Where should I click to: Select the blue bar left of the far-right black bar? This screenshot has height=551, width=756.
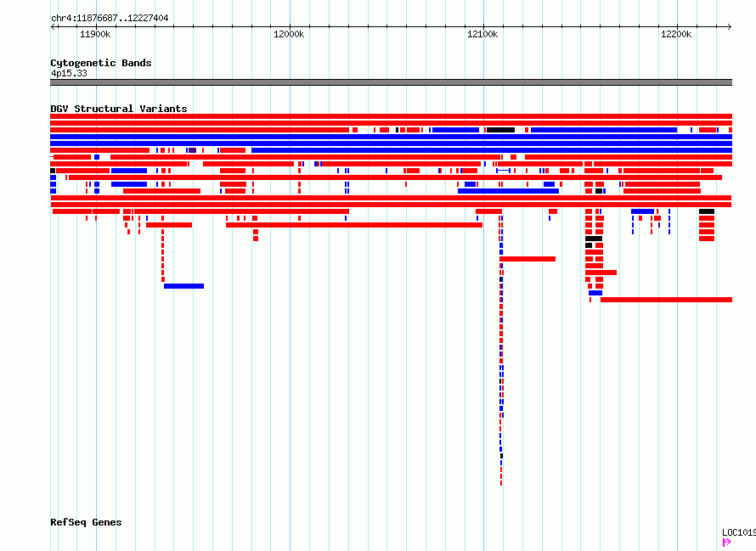[642, 211]
